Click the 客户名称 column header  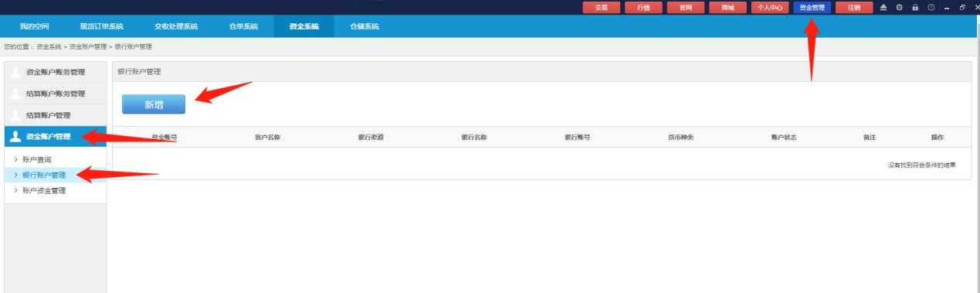[x=267, y=138]
